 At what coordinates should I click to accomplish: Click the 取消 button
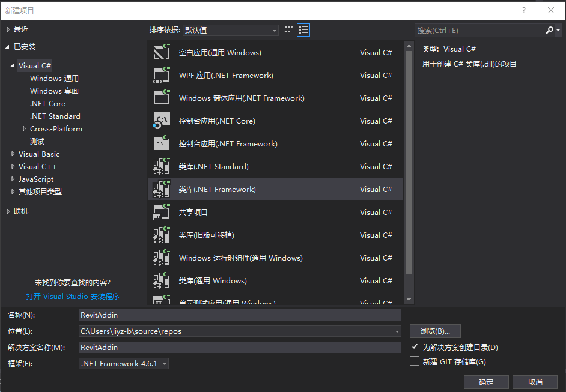535,382
